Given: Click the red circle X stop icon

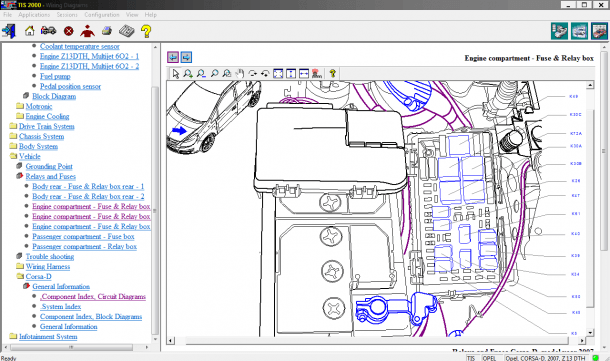Looking at the screenshot, I should (x=69, y=31).
